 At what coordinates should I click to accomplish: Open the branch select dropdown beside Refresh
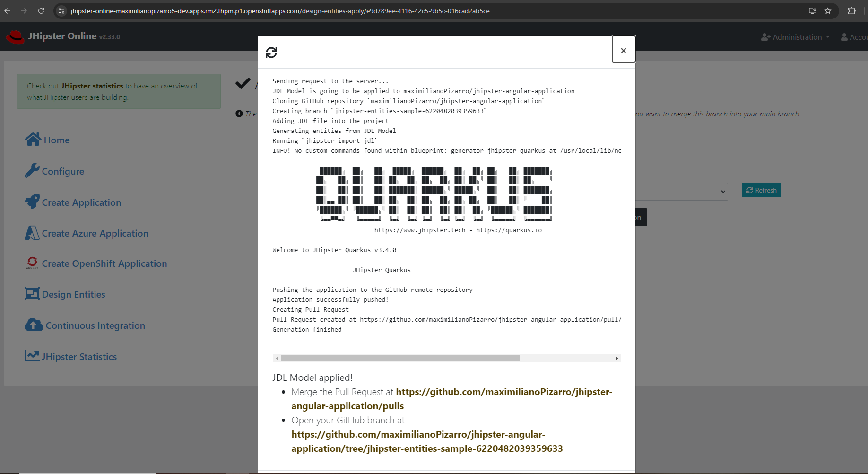point(682,191)
